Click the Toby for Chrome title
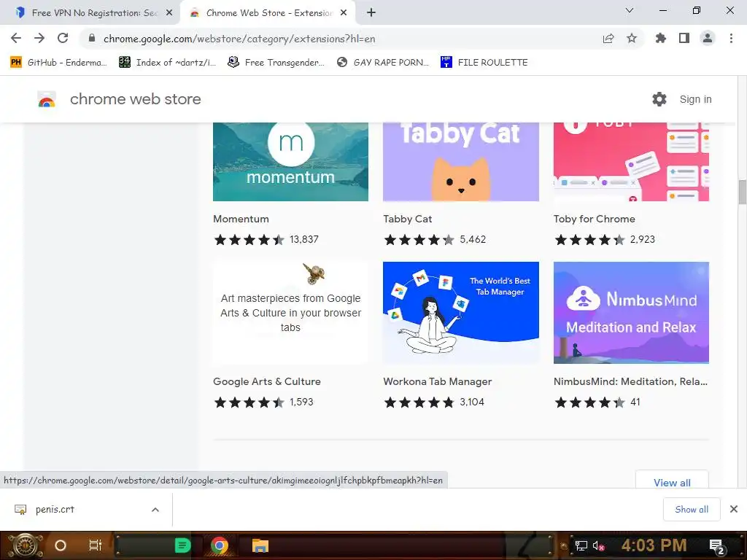 point(594,219)
